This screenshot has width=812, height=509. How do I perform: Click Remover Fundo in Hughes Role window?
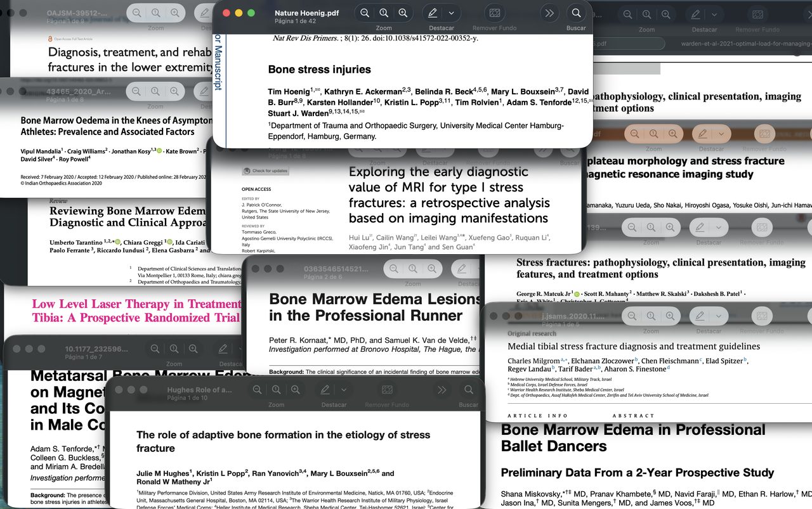coord(387,390)
